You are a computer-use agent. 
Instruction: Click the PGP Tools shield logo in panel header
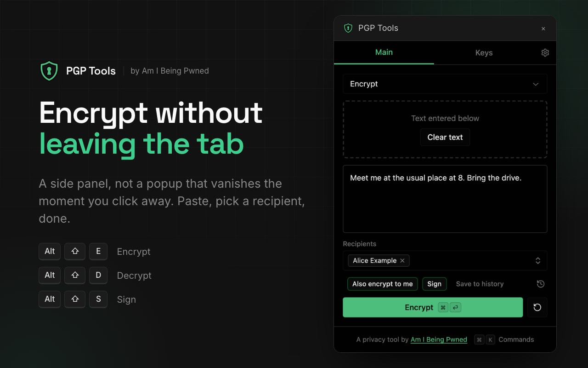[x=348, y=28]
